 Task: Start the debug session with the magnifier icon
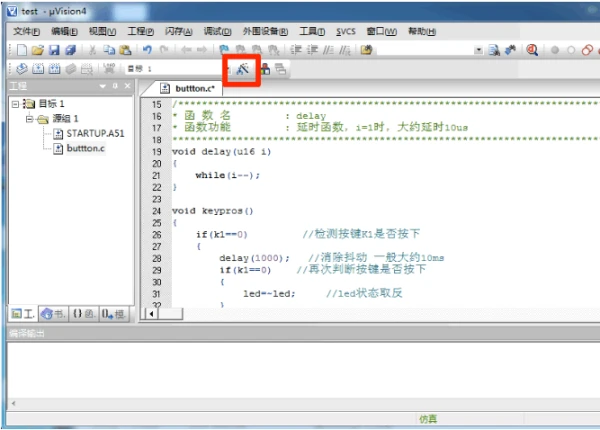point(532,50)
